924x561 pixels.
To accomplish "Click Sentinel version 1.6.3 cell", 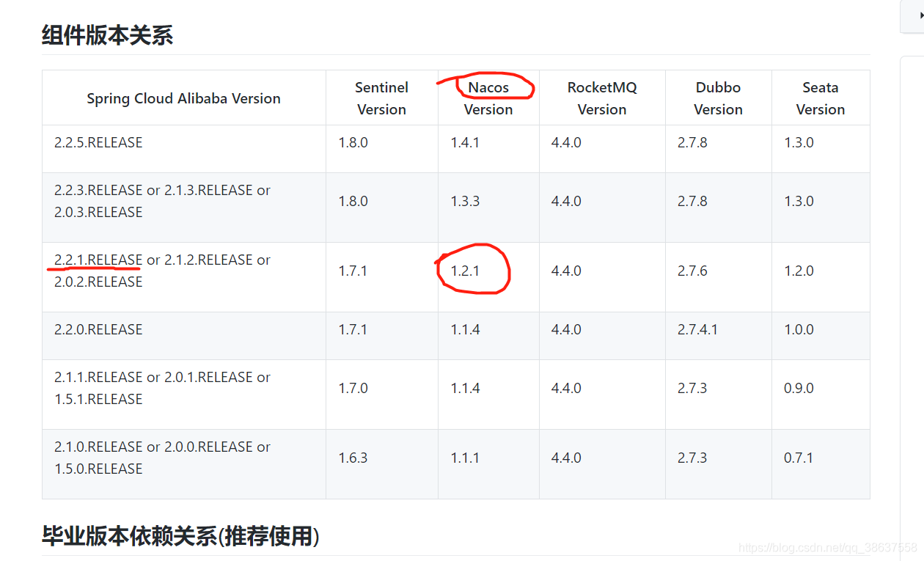I will [x=382, y=464].
